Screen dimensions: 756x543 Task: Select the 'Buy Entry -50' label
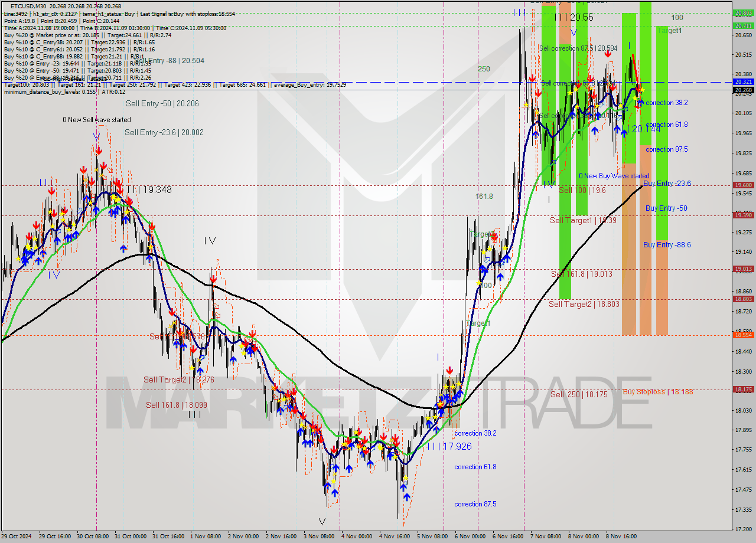666,208
